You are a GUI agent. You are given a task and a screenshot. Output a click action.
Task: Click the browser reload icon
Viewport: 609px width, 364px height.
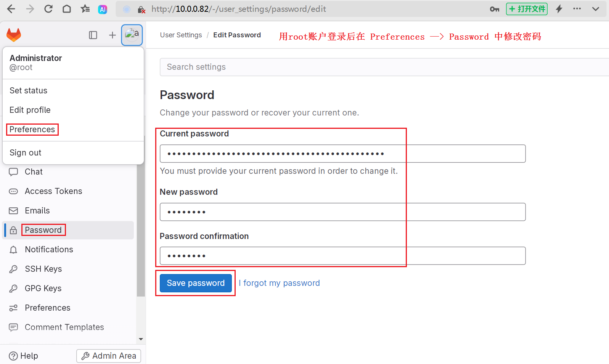[x=48, y=9]
